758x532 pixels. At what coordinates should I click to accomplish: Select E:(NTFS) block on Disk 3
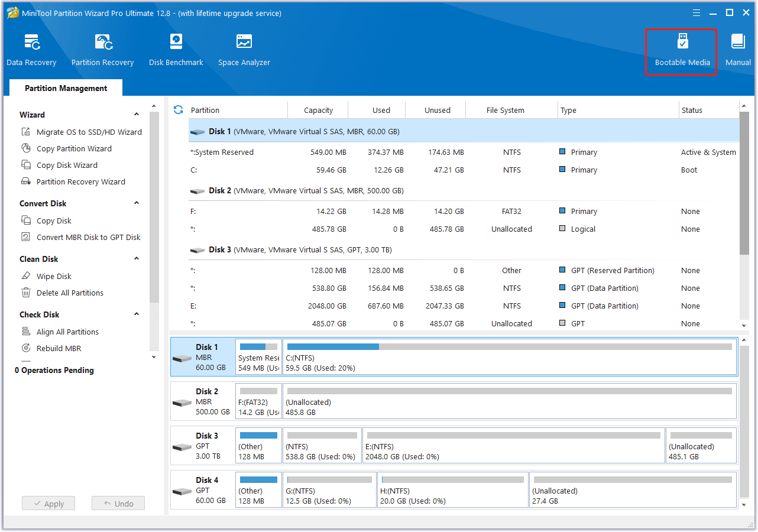(x=513, y=446)
